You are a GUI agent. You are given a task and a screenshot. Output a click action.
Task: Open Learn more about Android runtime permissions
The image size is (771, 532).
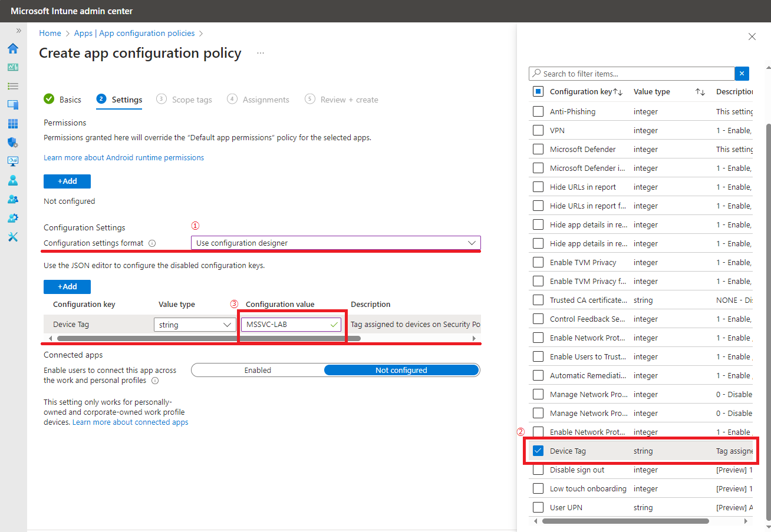click(x=124, y=157)
